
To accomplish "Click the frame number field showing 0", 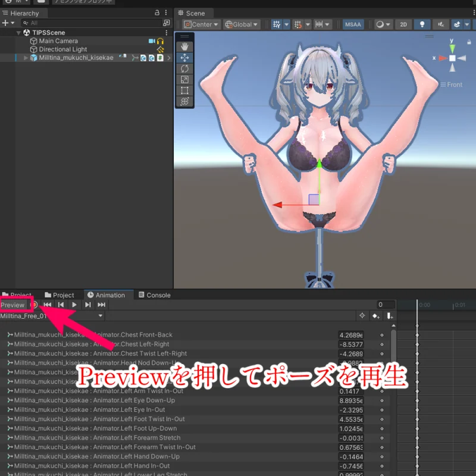I will 385,305.
